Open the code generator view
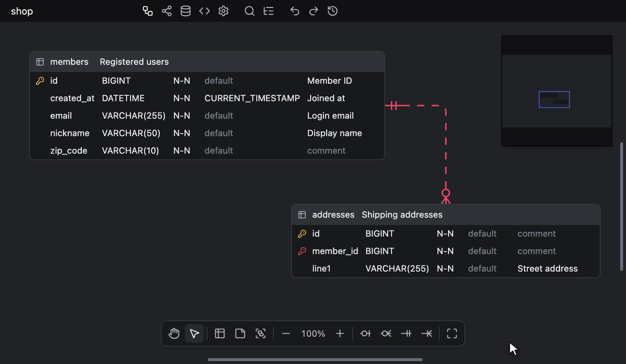The image size is (626, 364). (x=205, y=11)
